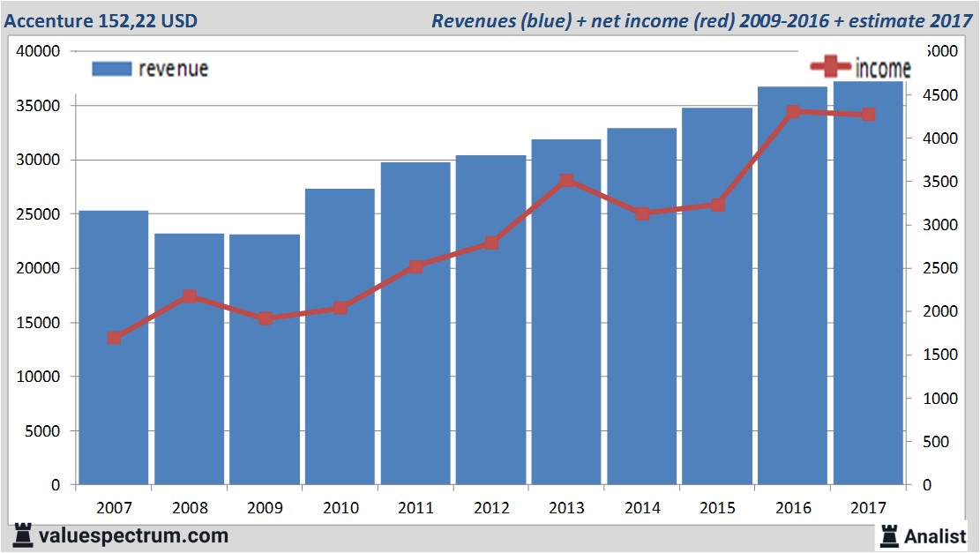Open the valuespectrum.com link
980x553 pixels.
click(x=134, y=535)
